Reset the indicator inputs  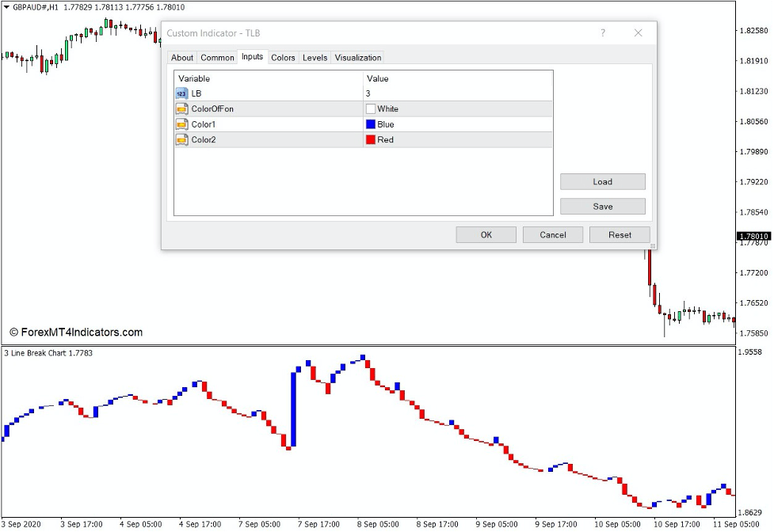coord(619,234)
